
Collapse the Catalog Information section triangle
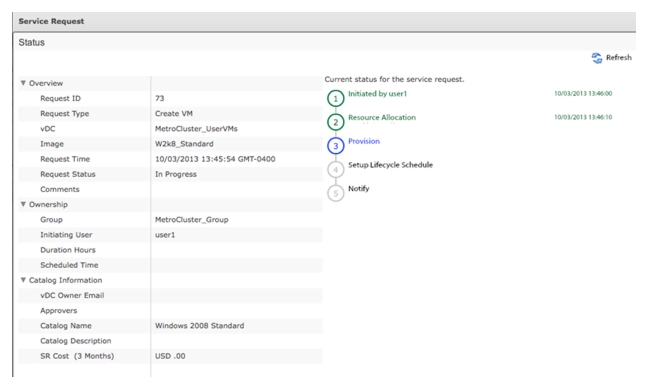23,280
